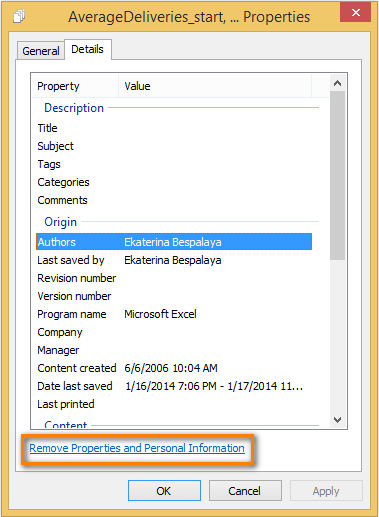Click the scrollbar up arrow
This screenshot has height=517, width=379.
[x=337, y=83]
